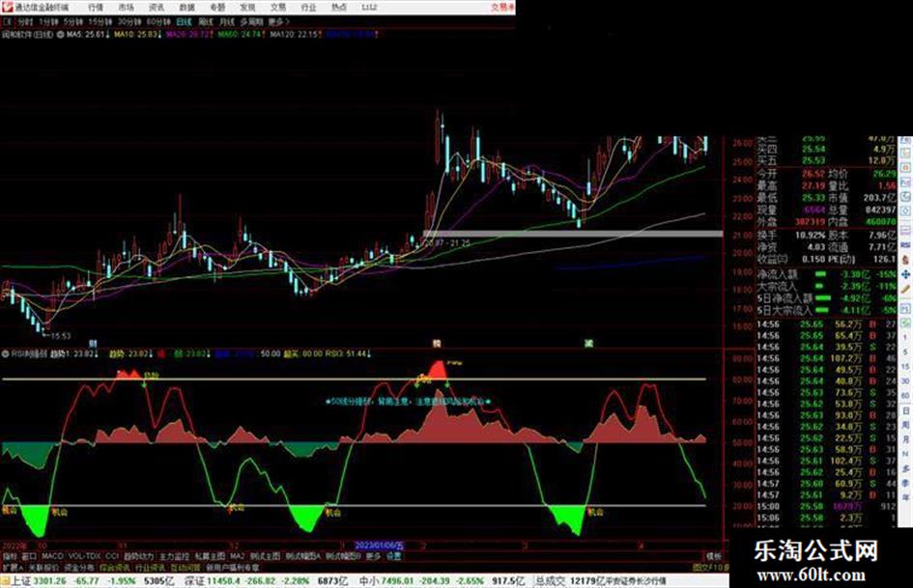Open the 关联报价 tab
Image resolution: width=913 pixels, height=588 pixels.
[43, 568]
